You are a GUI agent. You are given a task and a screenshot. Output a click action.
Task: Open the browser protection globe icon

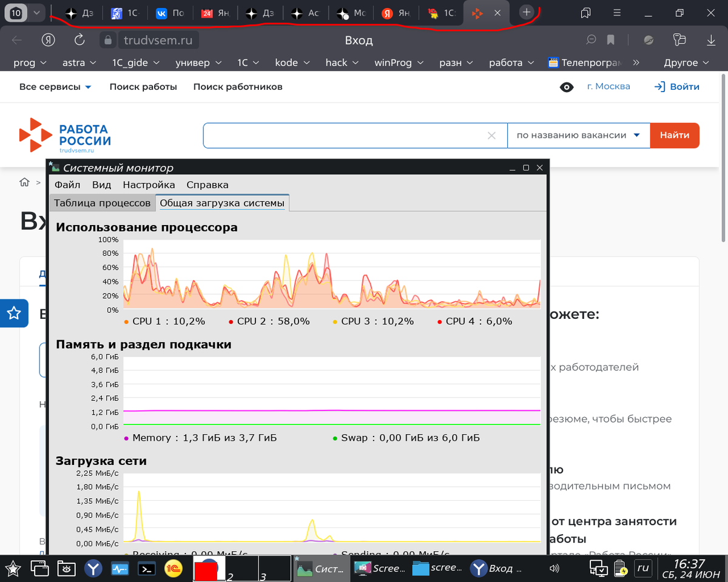coord(649,40)
